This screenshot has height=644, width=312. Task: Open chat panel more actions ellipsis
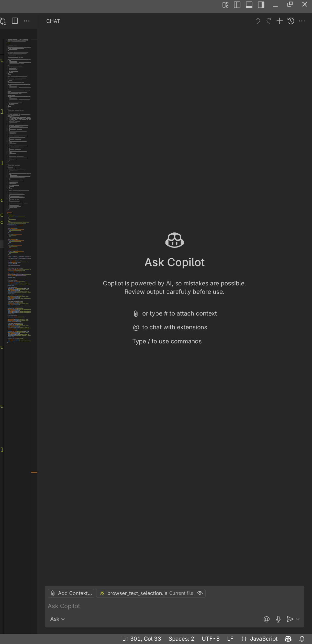click(302, 21)
